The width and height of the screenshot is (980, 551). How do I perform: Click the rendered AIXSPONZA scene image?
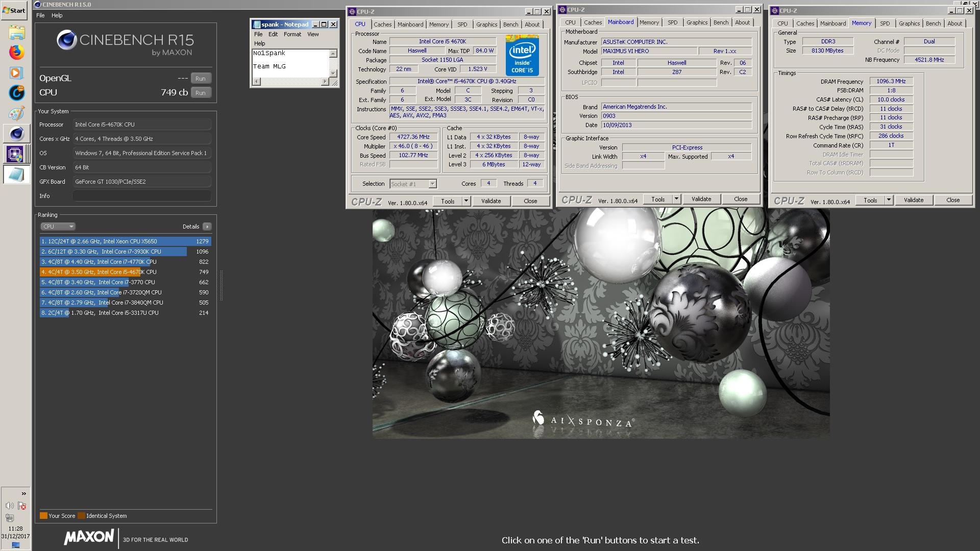[601, 323]
